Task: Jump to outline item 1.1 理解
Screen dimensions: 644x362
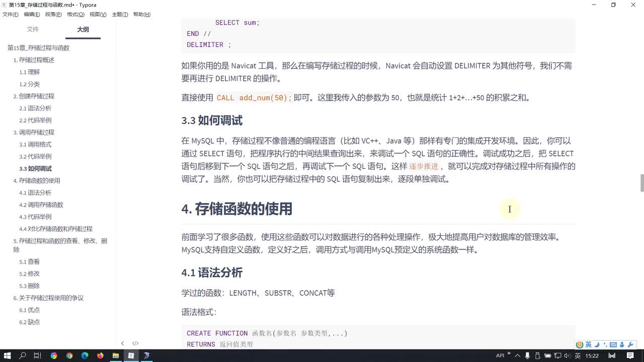Action: click(29, 72)
